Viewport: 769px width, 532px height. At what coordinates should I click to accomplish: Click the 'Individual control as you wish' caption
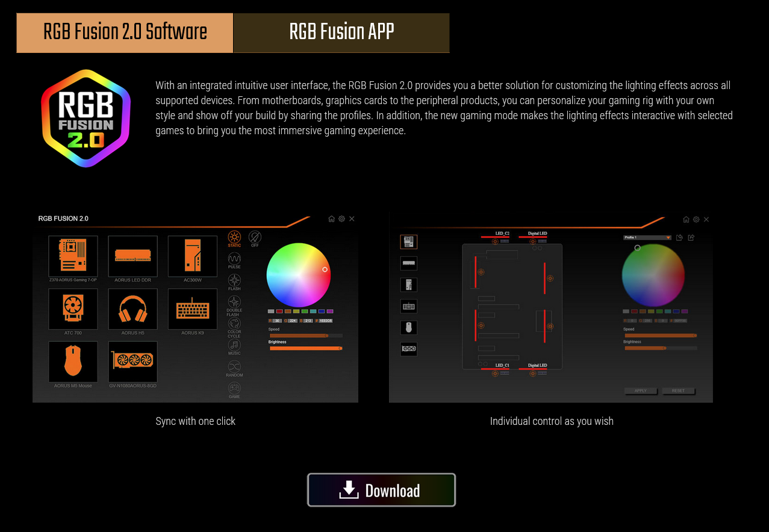[x=552, y=421]
